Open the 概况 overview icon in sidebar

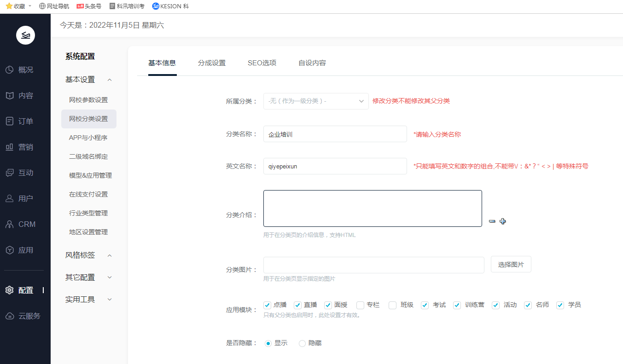click(9, 70)
